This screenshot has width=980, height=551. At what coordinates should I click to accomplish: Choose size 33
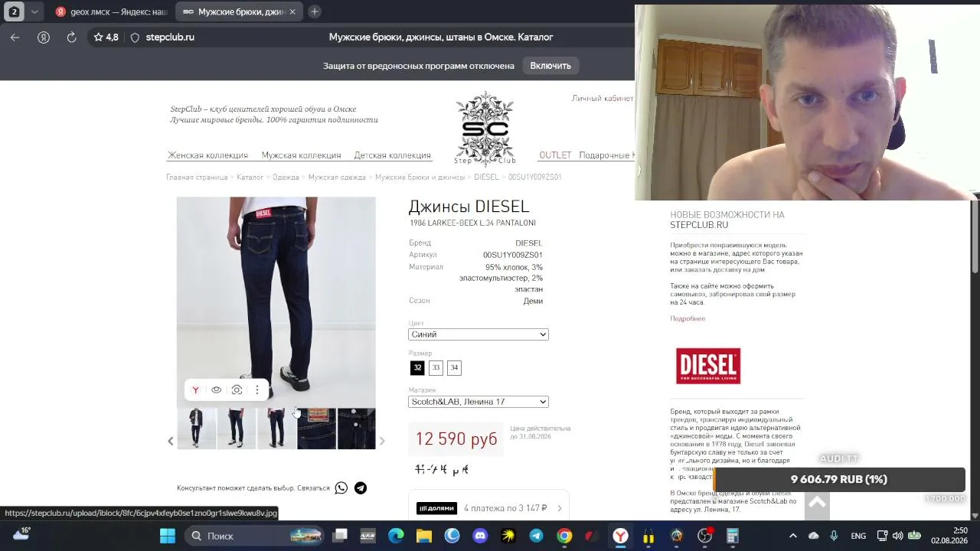[x=436, y=368]
